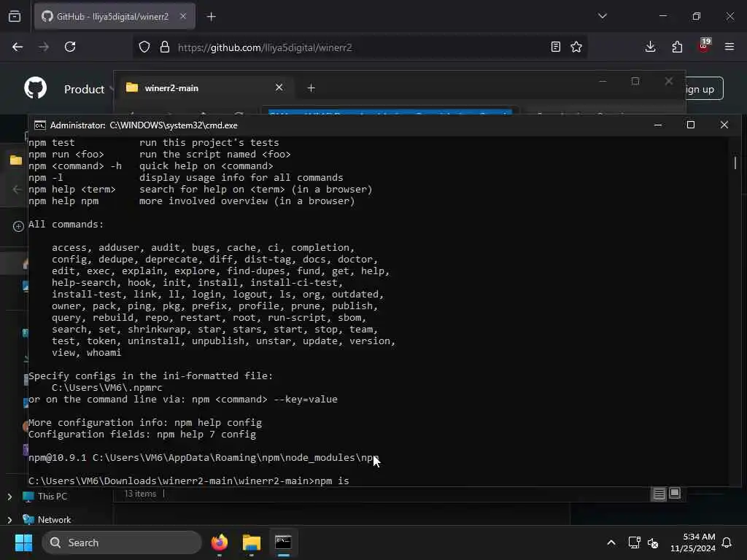Click the padlock site info icon
The width and height of the screenshot is (747, 560).
pos(165,47)
